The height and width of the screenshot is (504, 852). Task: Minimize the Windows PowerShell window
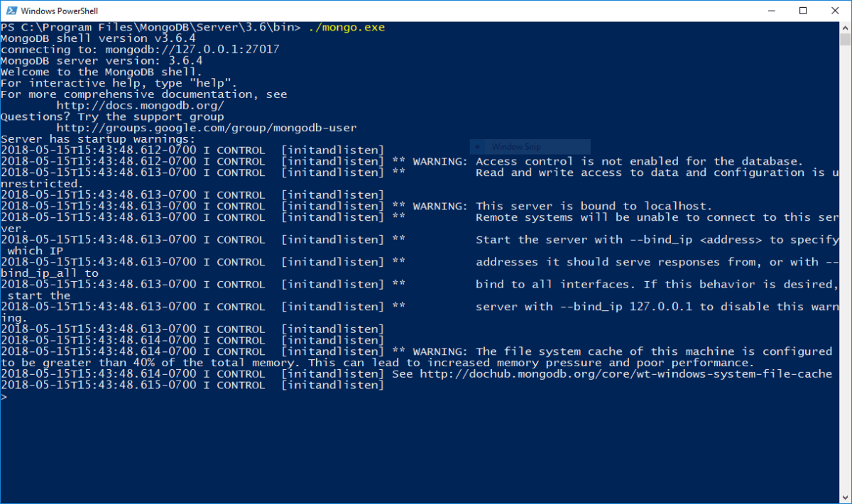[x=771, y=11]
